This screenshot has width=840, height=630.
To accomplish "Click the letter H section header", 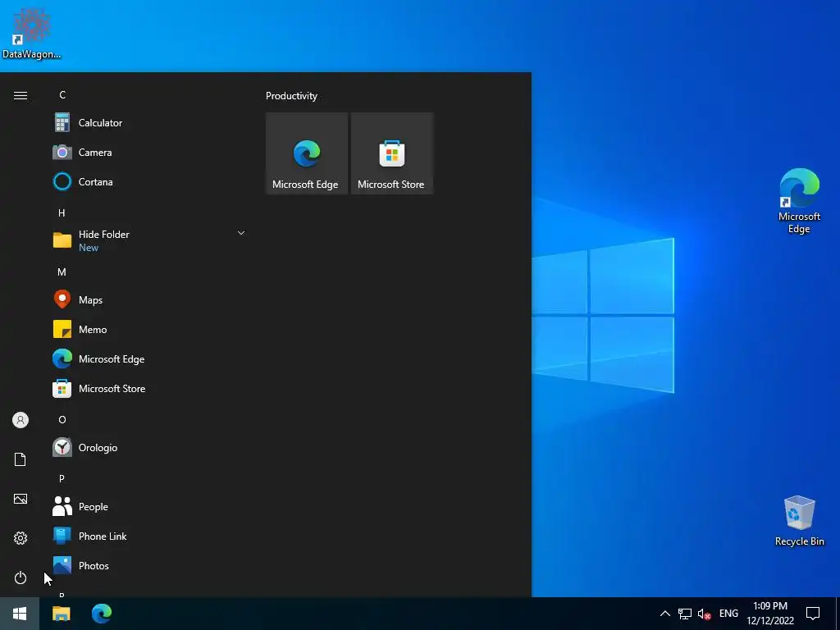I will (62, 212).
